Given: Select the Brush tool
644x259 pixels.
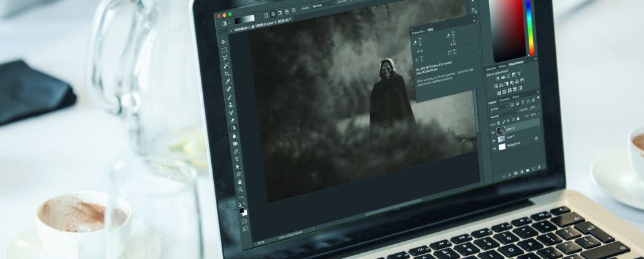Looking at the screenshot, I should 230,96.
